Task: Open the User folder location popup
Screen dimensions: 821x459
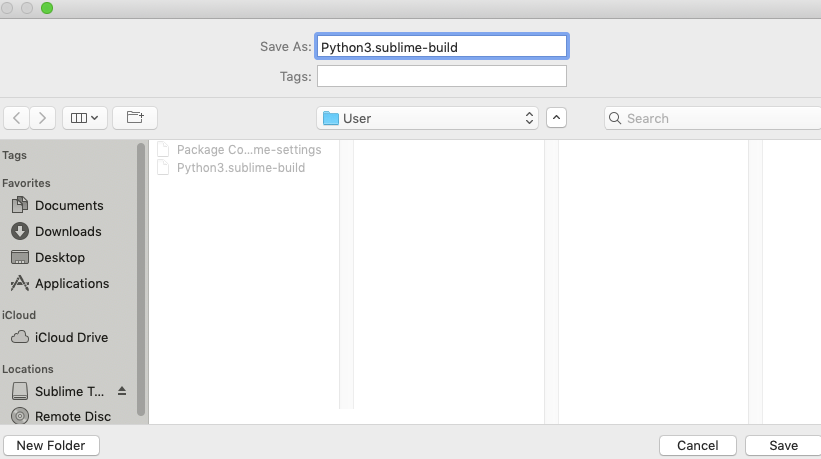Action: pos(427,118)
